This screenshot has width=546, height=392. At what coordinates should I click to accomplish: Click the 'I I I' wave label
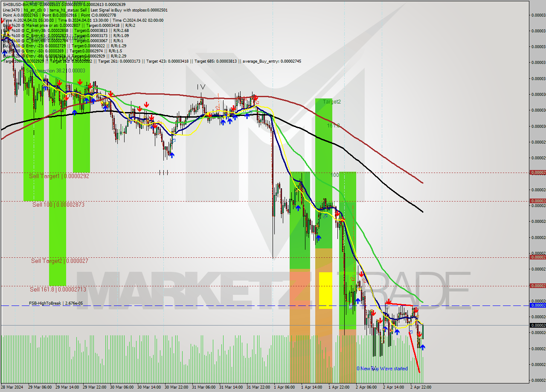(164, 173)
